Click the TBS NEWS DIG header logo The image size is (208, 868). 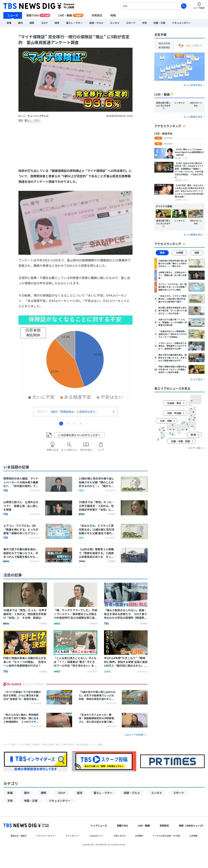pos(39,6)
